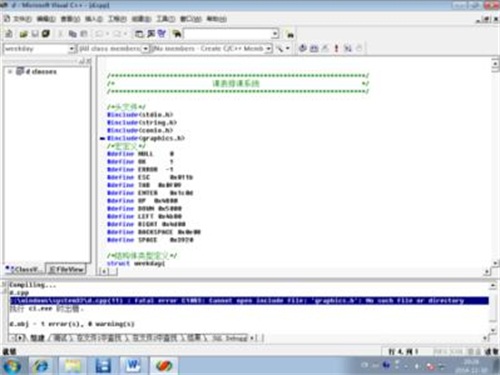500x375 pixels.
Task: Click the 'd.obj - 1 error(s), 0 warning(s)' line
Action: tap(72, 324)
